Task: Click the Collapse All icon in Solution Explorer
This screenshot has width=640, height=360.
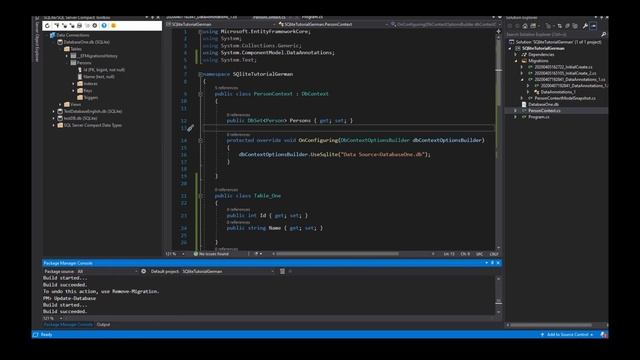Action: [x=567, y=26]
